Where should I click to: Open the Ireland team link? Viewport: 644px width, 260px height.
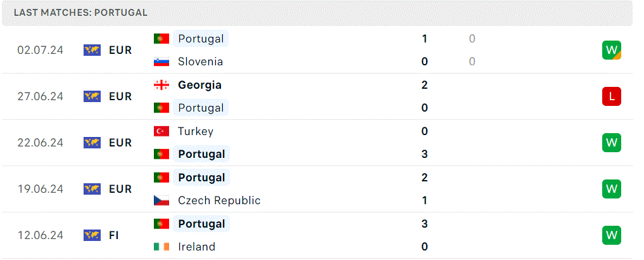pos(197,247)
